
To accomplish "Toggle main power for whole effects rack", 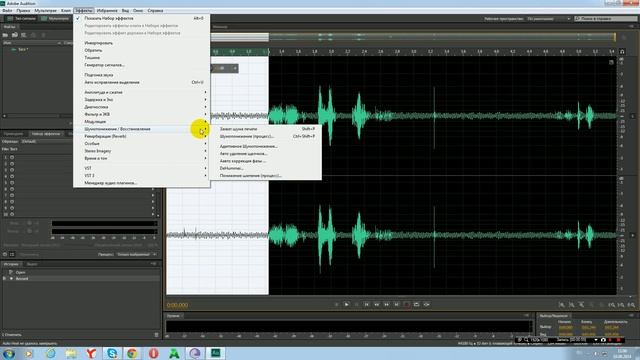I will coord(5,254).
